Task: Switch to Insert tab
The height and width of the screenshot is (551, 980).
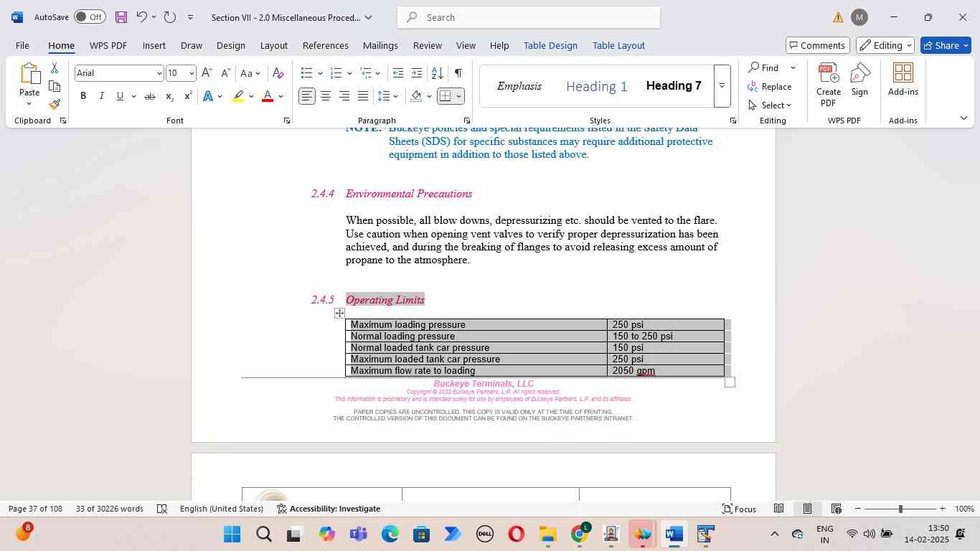Action: tap(154, 45)
